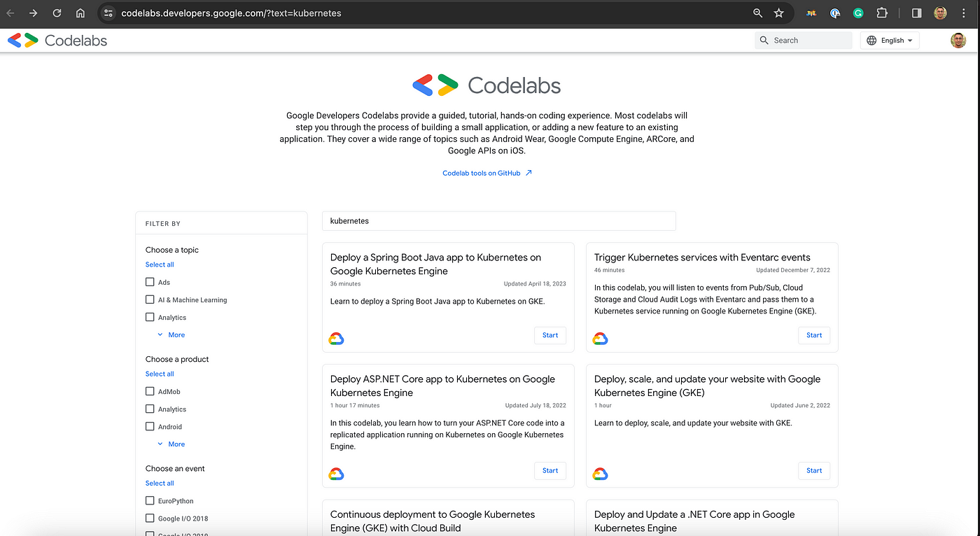The width and height of the screenshot is (980, 536).
Task: Click Updated April 18, 2023 text
Action: (x=535, y=284)
